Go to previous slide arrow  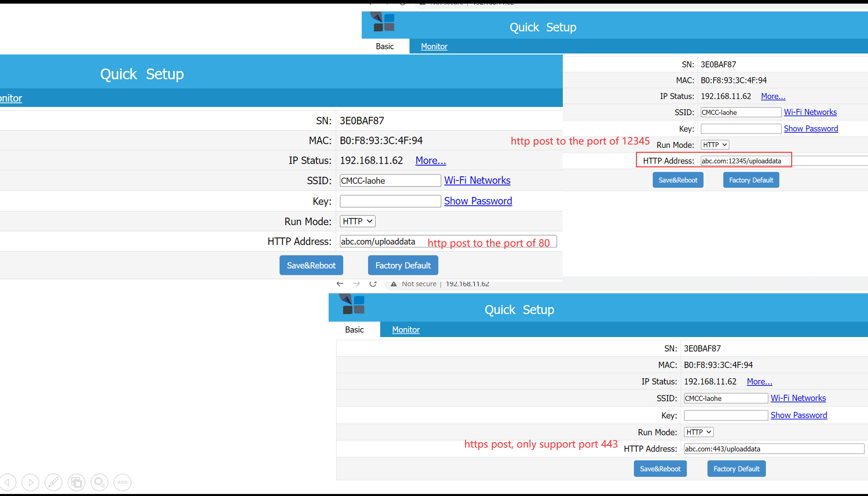8,482
